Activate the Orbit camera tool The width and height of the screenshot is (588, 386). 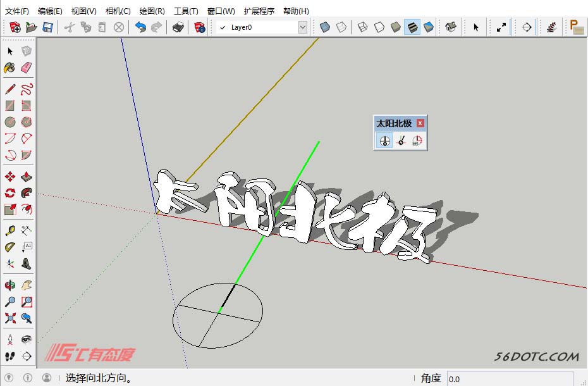click(9, 285)
